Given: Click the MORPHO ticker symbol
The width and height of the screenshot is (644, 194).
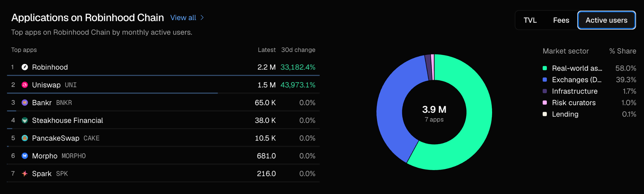Looking at the screenshot, I should 74,156.
